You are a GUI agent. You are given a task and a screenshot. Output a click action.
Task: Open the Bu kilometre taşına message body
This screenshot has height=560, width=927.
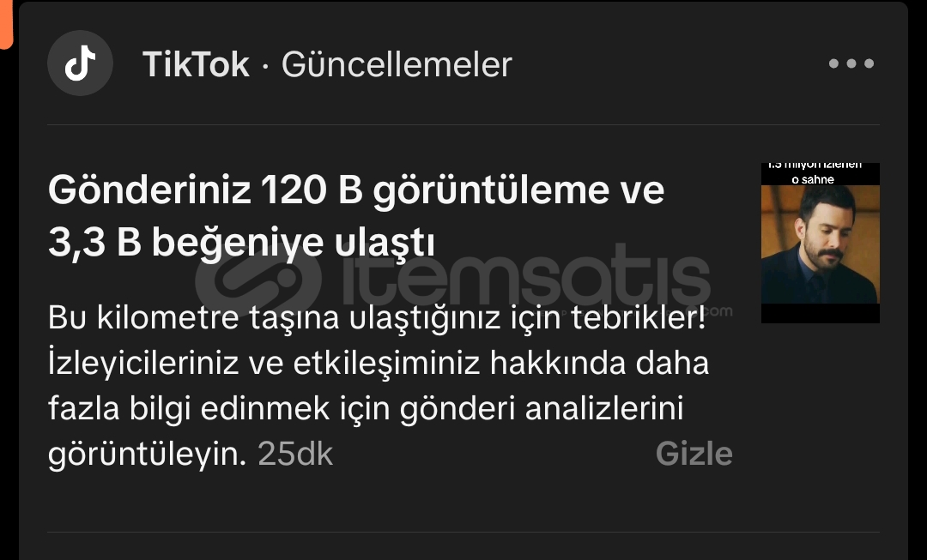[379, 386]
